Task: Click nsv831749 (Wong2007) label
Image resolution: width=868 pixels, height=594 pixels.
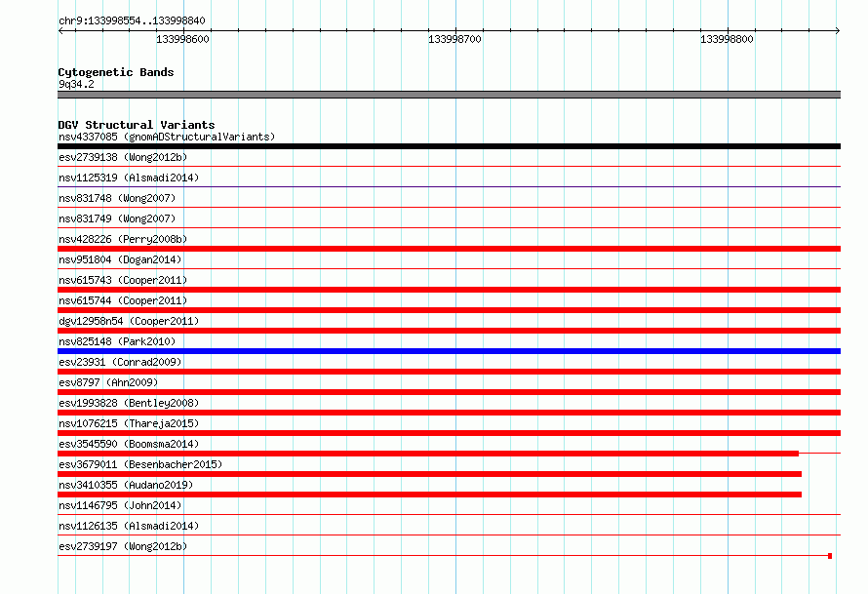Action: tap(117, 218)
